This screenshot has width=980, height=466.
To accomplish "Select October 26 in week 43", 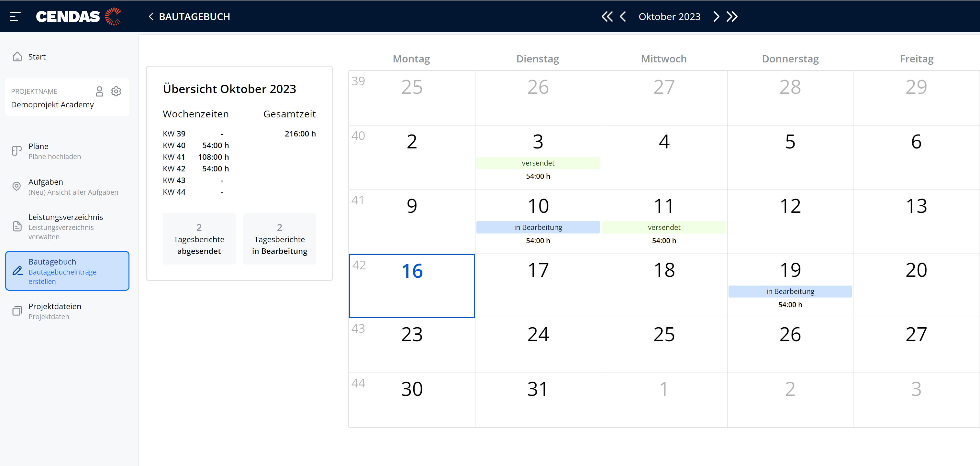I will (790, 345).
